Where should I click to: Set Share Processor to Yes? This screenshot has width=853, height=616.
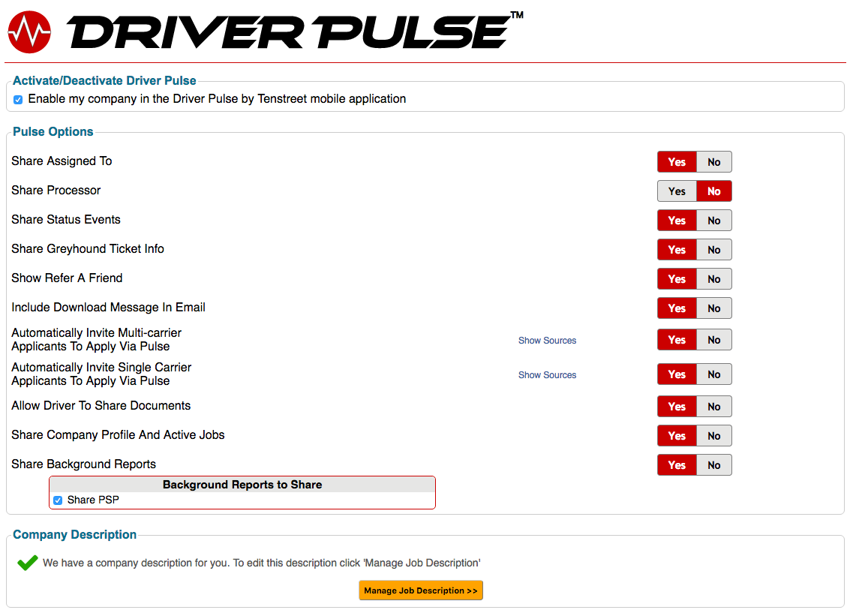click(x=677, y=191)
